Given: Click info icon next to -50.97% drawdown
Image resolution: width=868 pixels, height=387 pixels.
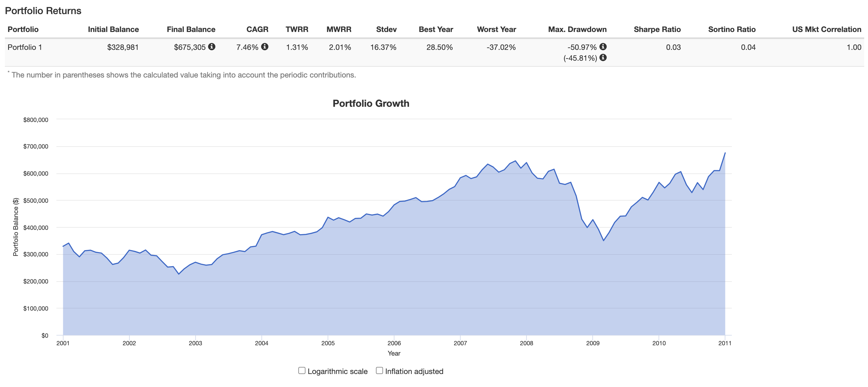Looking at the screenshot, I should [603, 47].
